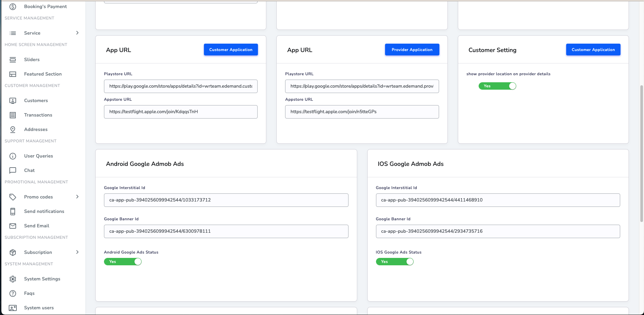Image resolution: width=644 pixels, height=315 pixels.
Task: Toggle IOS Google Ads Status switch
Action: click(394, 262)
